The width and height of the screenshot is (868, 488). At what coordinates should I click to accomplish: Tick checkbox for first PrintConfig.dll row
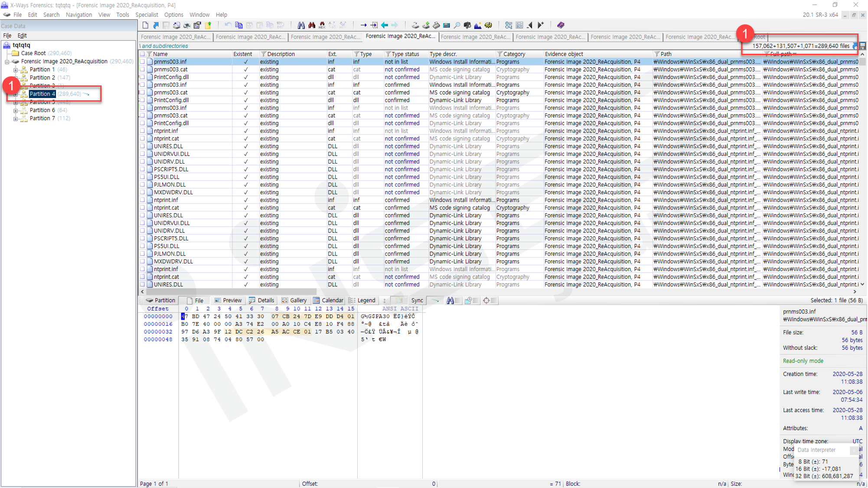coord(142,77)
